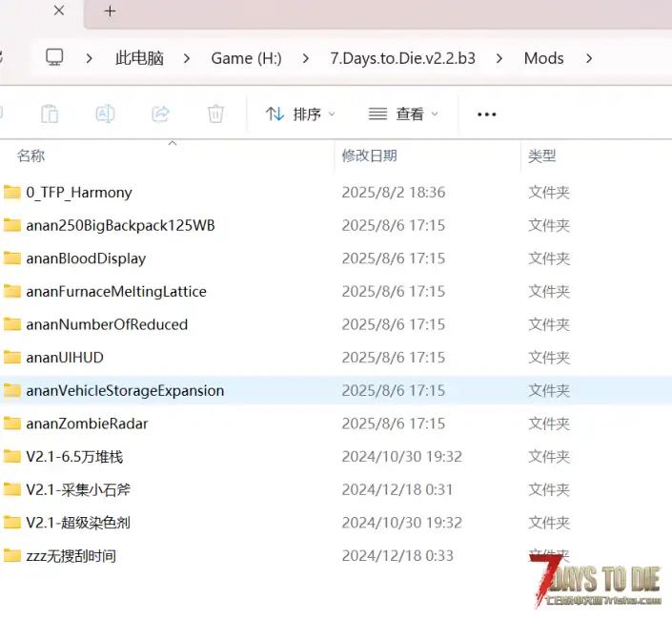Go to 7.Days.to.Die.v2.2.b3 breadcrumb

[402, 58]
